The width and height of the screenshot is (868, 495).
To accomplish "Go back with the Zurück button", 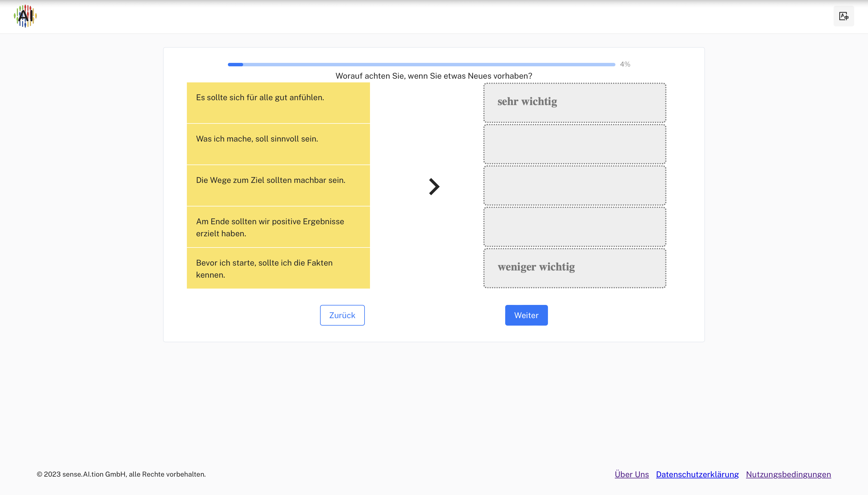I will coord(342,315).
